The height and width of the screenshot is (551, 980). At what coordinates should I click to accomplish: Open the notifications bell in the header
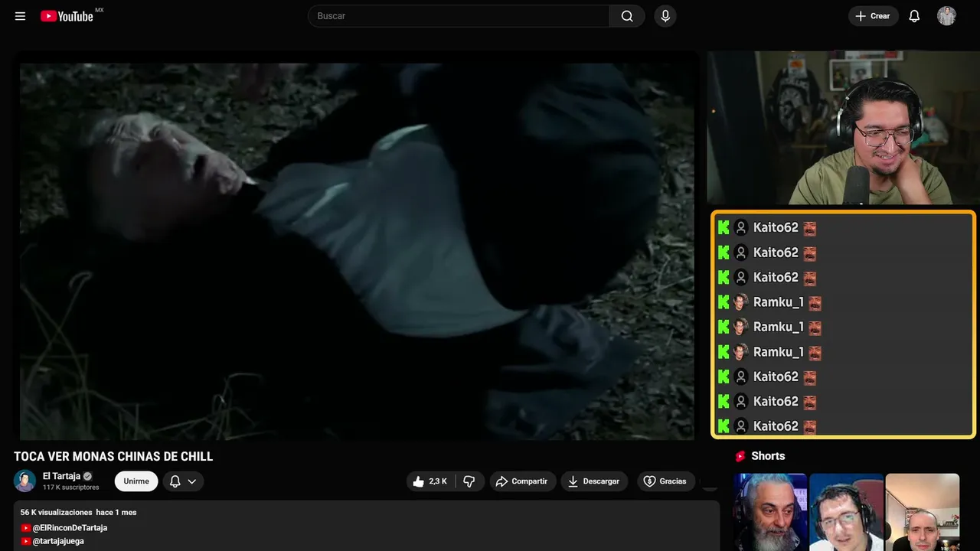click(914, 16)
